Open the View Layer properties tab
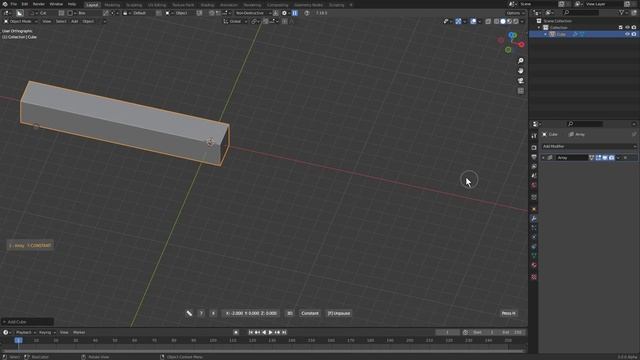The image size is (640, 360). (x=534, y=167)
